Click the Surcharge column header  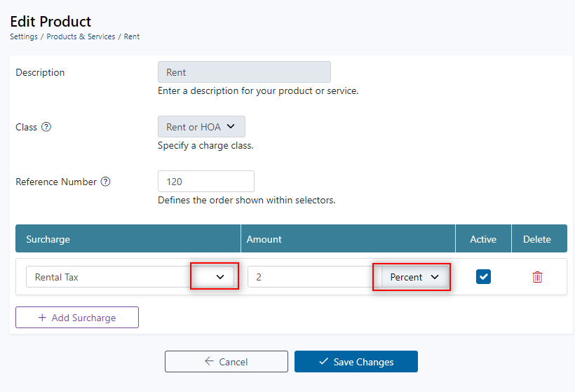[x=48, y=239]
